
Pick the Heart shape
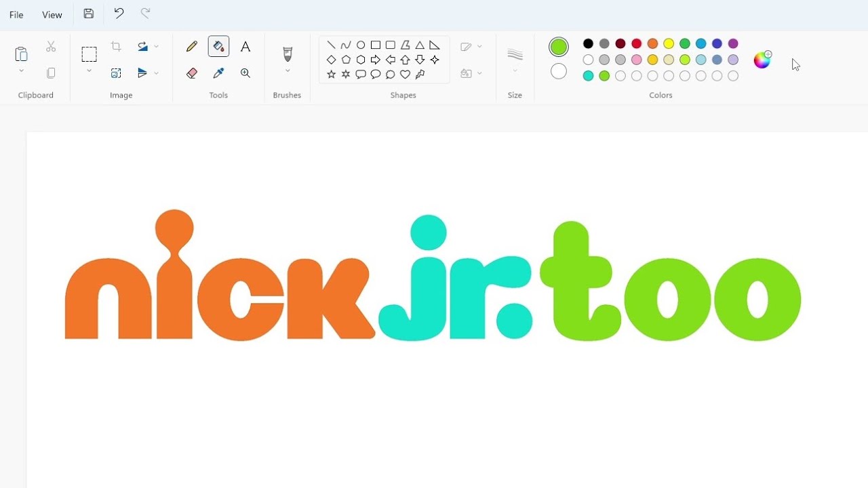pos(406,75)
